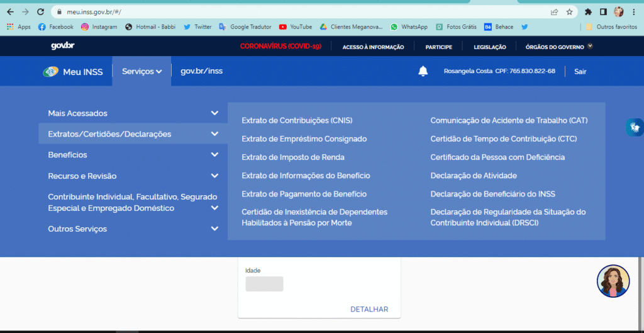Screen dimensions: 644x333
Task: Collapse the Extratos/Certidões/Declarações section
Action: point(133,134)
